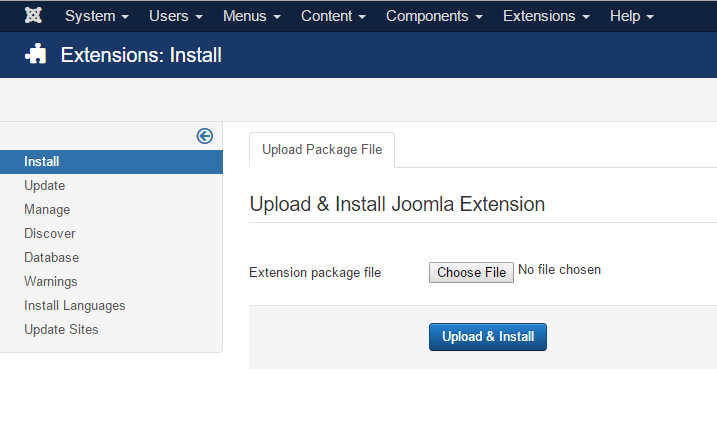Click the 'Extensions: Install' page title
This screenshot has height=440, width=717.
(x=141, y=55)
